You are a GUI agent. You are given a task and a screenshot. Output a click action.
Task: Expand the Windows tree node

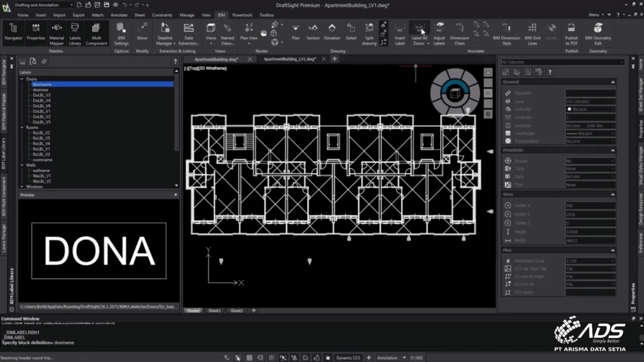coord(22,186)
